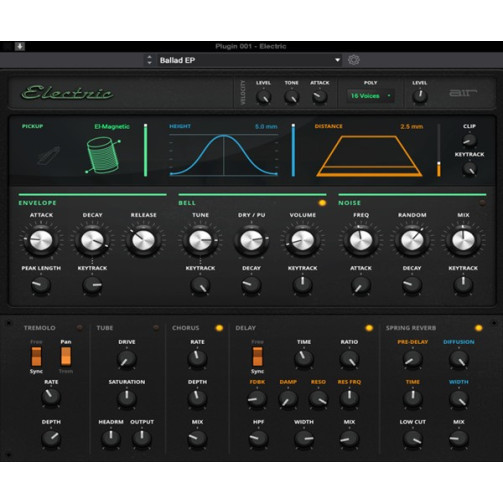
Task: Open the 16 Voices poly dropdown
Action: pyautogui.click(x=370, y=96)
